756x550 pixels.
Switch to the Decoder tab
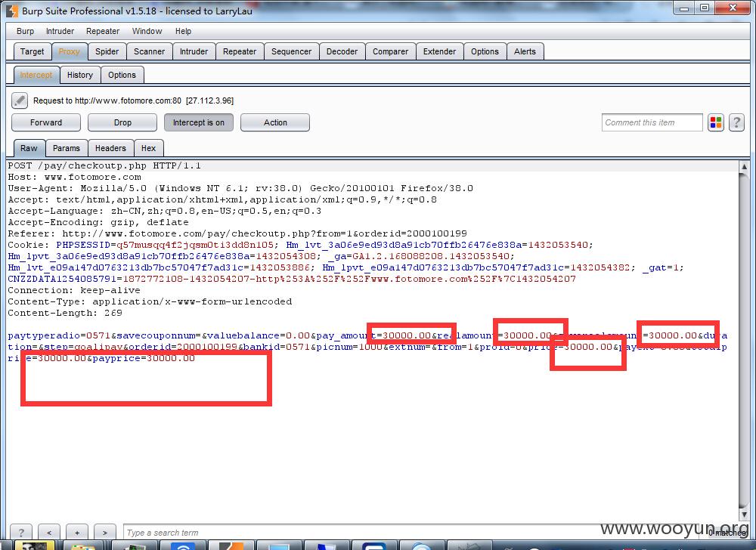342,51
